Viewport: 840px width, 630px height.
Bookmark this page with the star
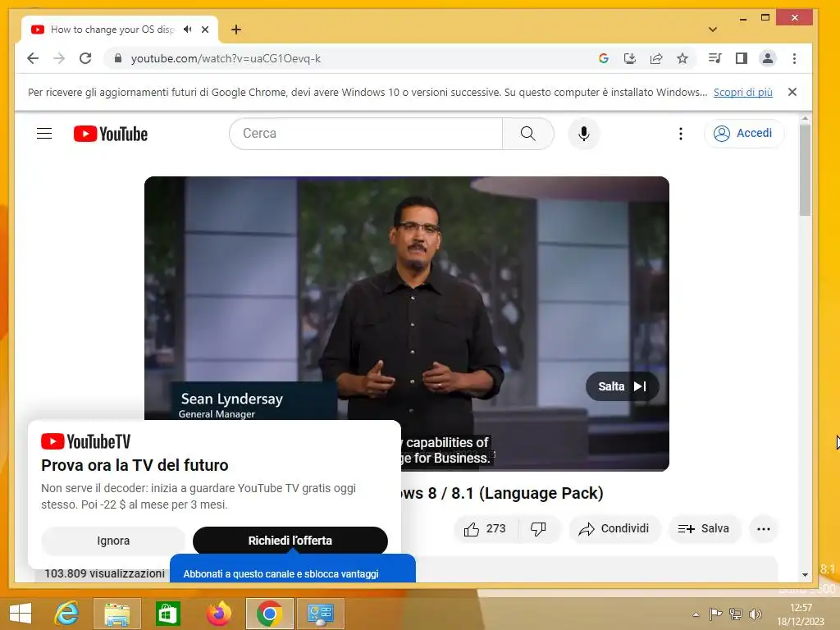click(x=682, y=58)
